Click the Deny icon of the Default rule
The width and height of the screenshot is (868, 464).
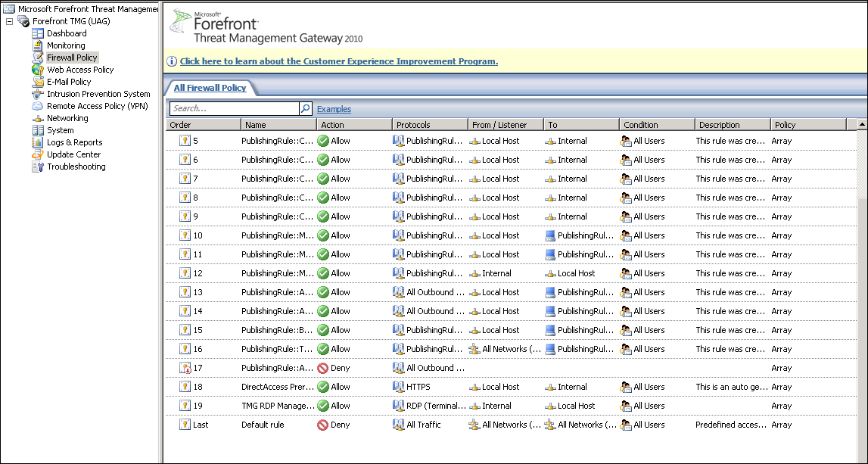tap(323, 425)
